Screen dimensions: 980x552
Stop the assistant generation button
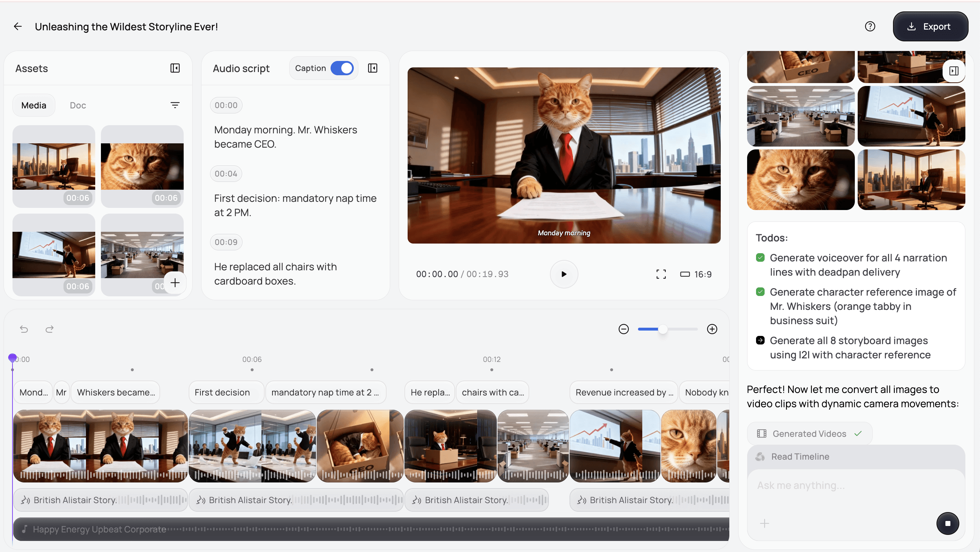pyautogui.click(x=947, y=523)
